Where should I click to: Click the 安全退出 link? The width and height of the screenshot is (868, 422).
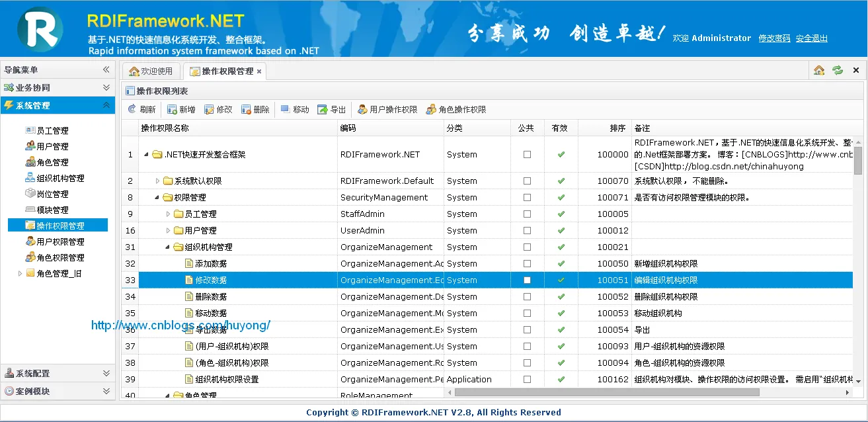click(812, 38)
